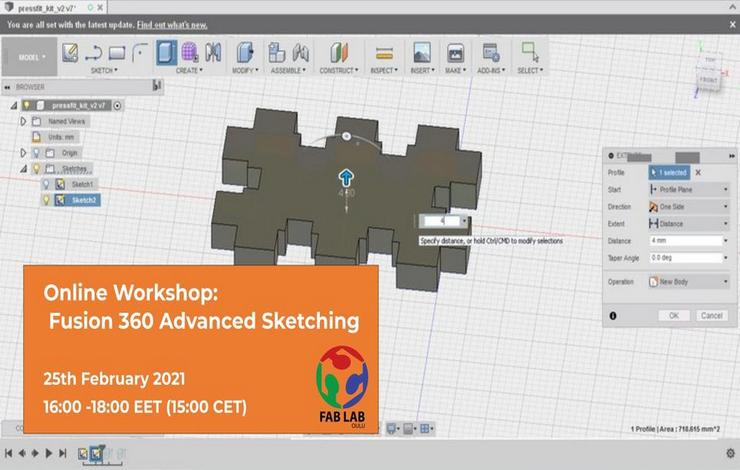Click the Browser panel options icon
The image size is (740, 470).
coord(157,86)
